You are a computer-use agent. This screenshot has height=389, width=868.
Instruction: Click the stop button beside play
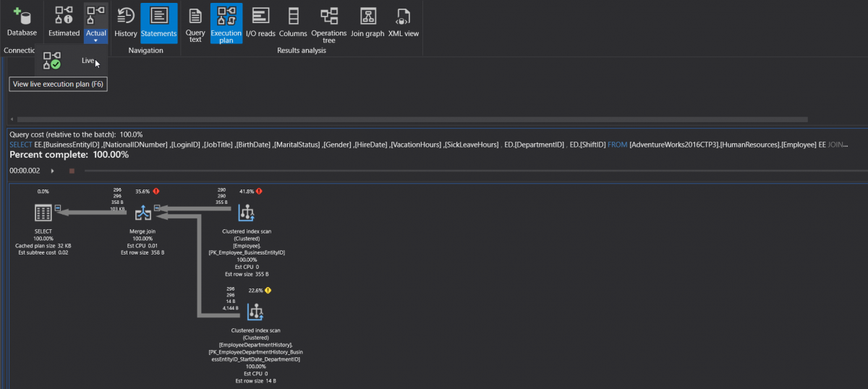tap(72, 171)
